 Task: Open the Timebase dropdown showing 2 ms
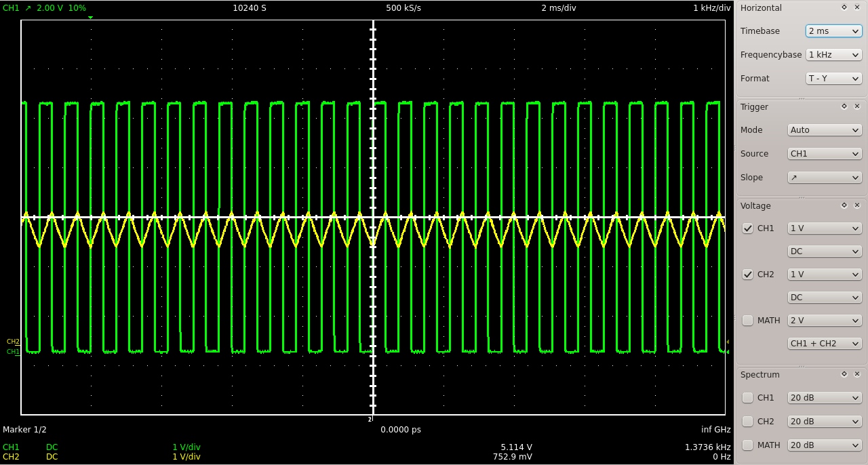(x=833, y=31)
